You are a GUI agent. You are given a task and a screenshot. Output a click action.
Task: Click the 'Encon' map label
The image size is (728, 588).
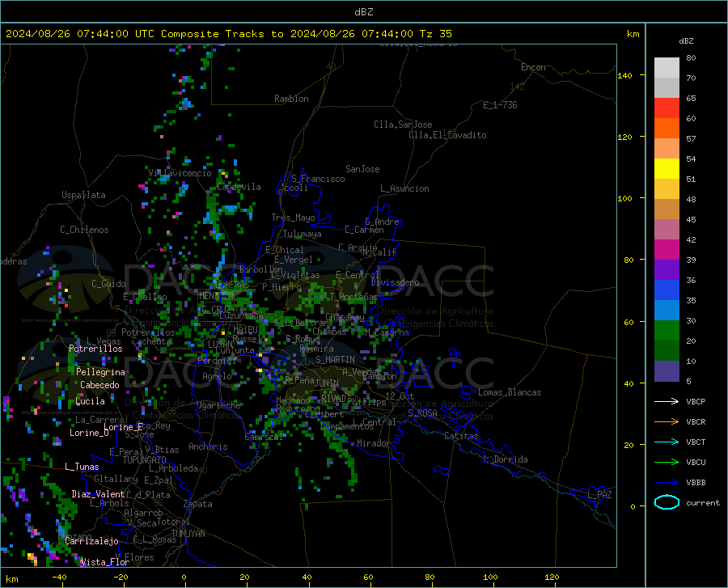pos(533,67)
